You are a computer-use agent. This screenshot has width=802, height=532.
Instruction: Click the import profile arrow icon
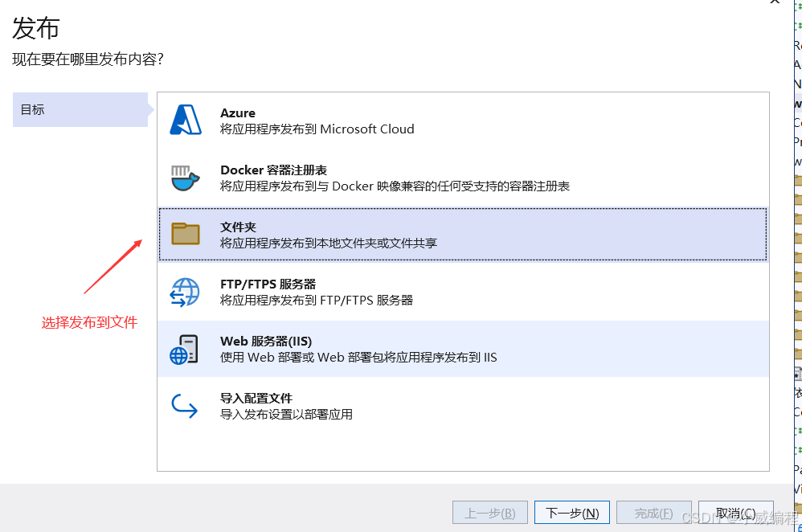pos(184,406)
